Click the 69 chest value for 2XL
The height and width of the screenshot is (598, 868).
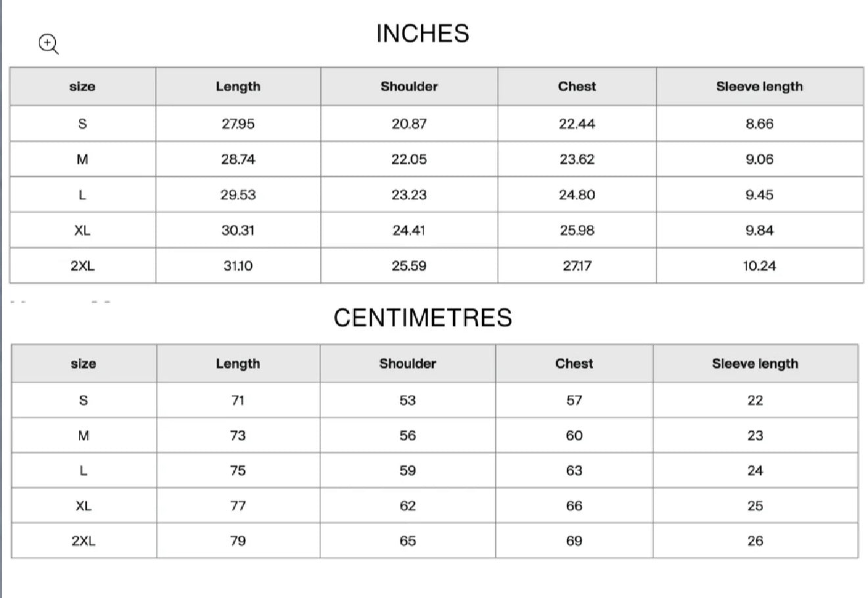[574, 541]
